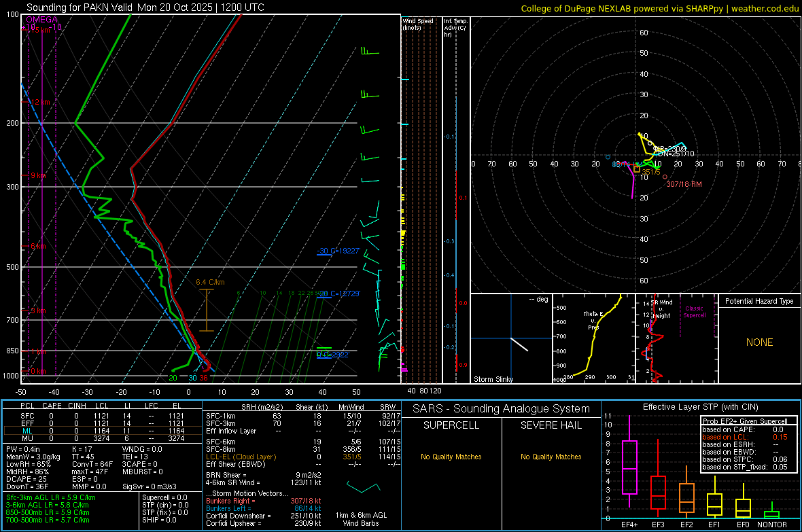Click the 'ConvT = 64F' value
Viewport: 802px width, 532px height.
tap(92, 464)
